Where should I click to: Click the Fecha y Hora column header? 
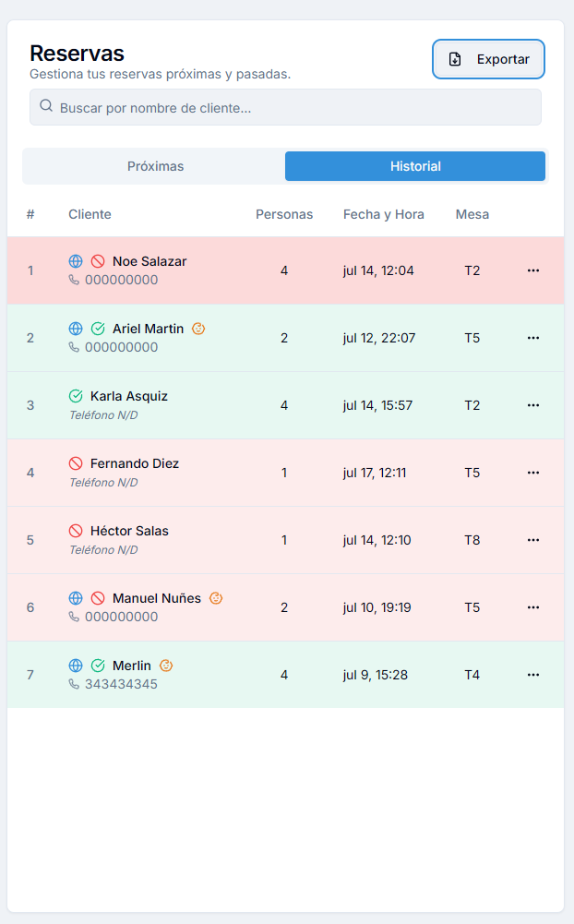[383, 214]
